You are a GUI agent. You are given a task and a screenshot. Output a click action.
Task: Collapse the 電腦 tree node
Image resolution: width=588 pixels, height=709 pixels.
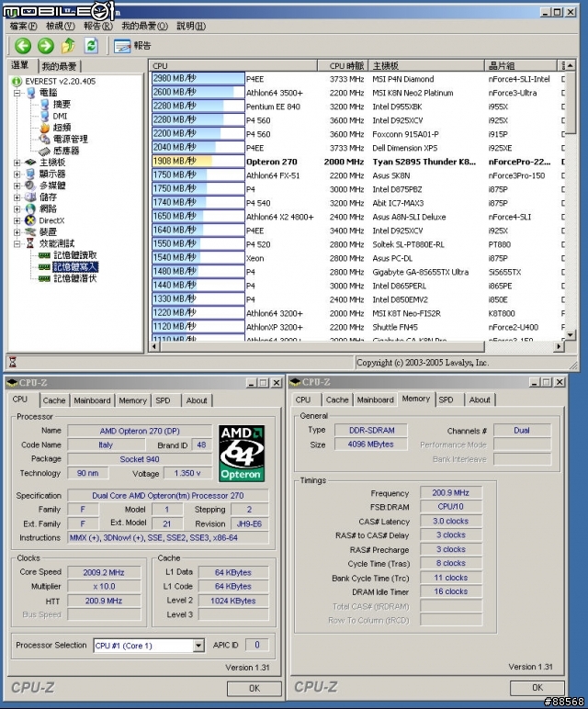17,93
